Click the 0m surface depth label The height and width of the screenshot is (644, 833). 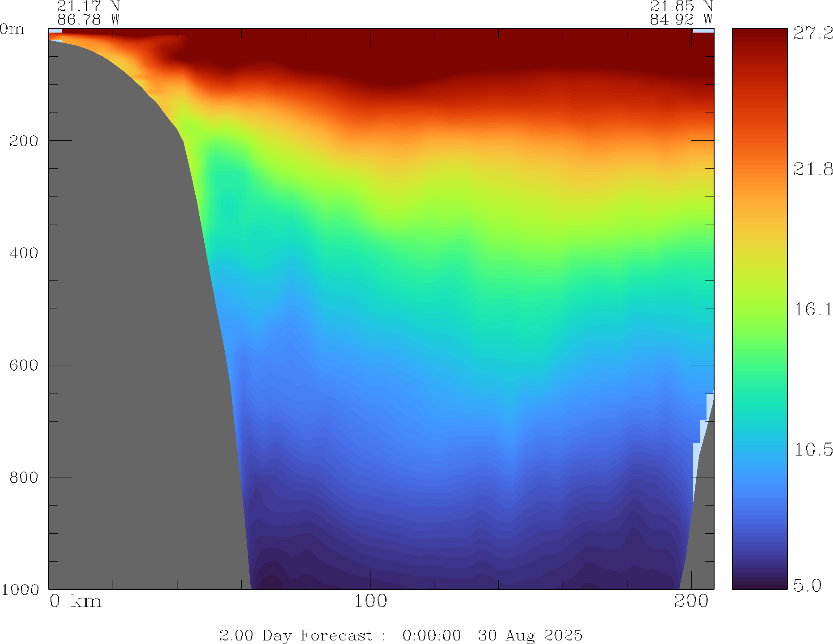pyautogui.click(x=12, y=29)
